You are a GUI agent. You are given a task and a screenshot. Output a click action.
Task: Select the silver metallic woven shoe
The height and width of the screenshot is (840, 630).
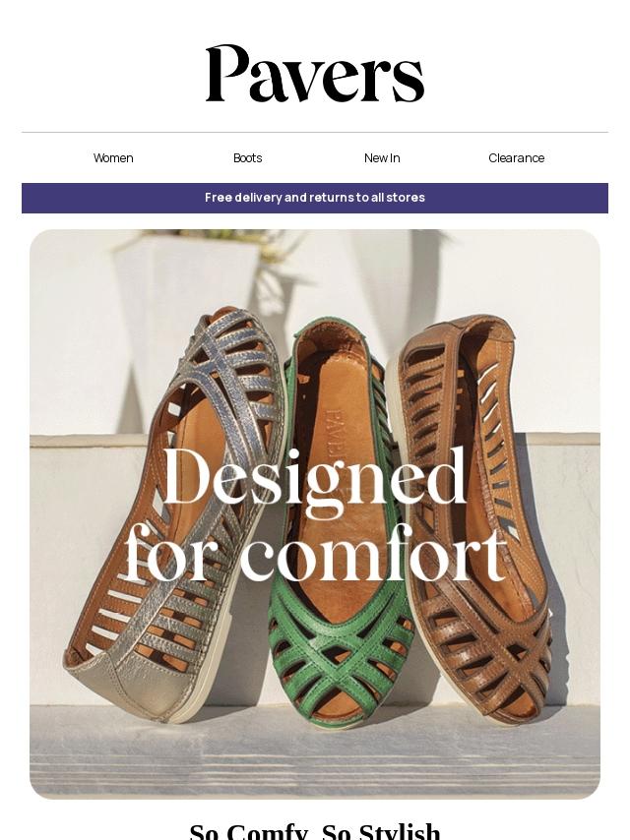coord(177,514)
